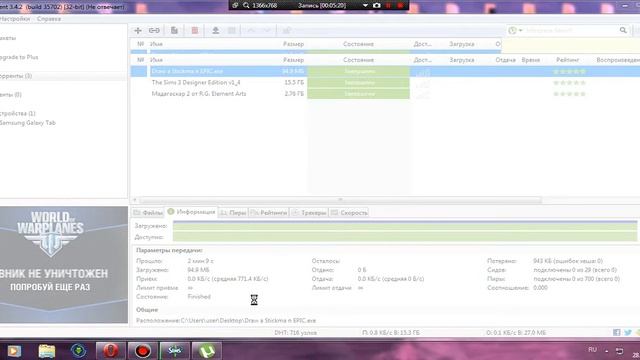Screen dimensions: 640x360
Task: Move torrent up in queue
Action: pos(251,31)
